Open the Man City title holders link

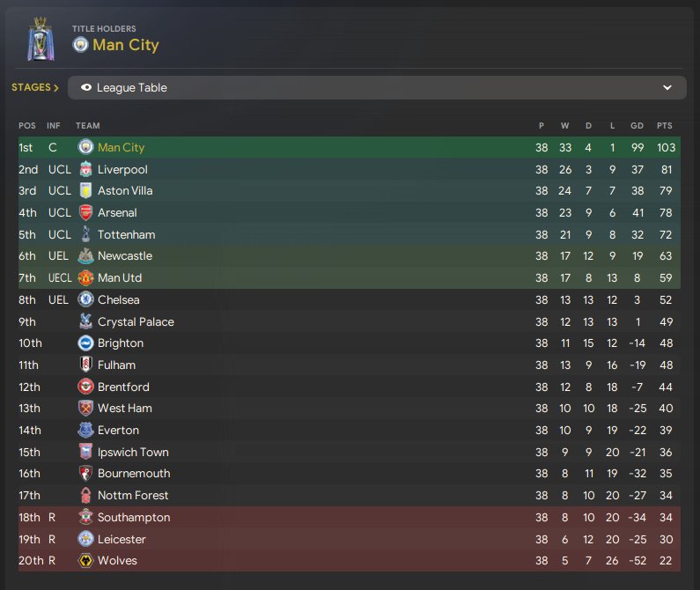[126, 45]
